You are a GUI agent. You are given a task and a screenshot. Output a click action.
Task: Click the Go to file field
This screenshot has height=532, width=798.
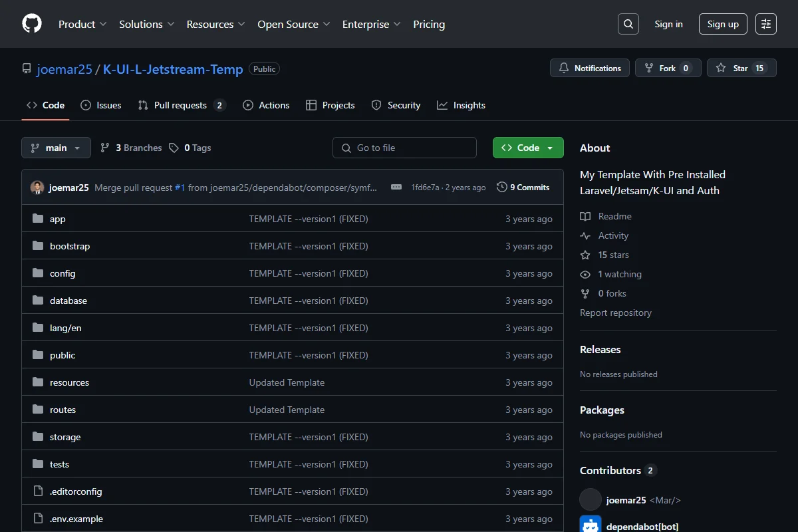(x=404, y=148)
